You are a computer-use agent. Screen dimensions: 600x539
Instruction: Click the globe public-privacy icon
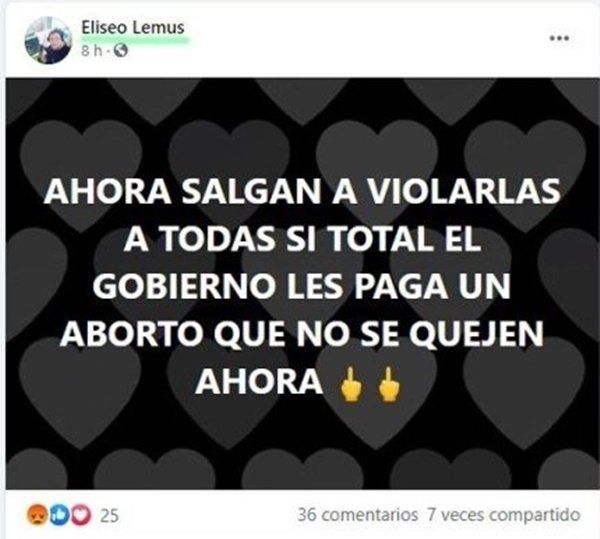(121, 50)
